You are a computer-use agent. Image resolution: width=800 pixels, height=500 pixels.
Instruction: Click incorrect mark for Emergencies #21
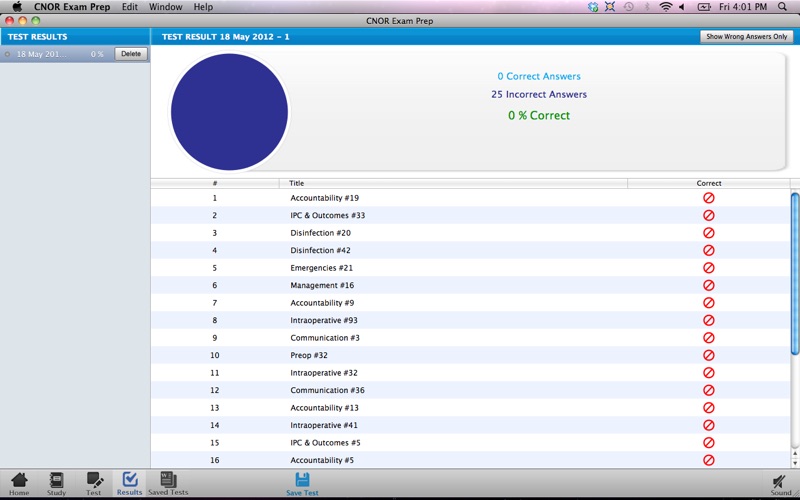tap(709, 268)
